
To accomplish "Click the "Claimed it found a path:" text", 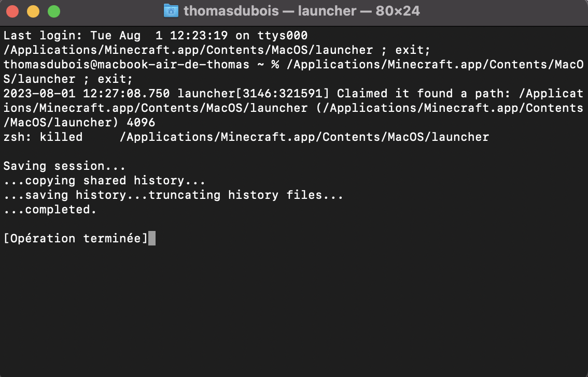I will [x=424, y=93].
